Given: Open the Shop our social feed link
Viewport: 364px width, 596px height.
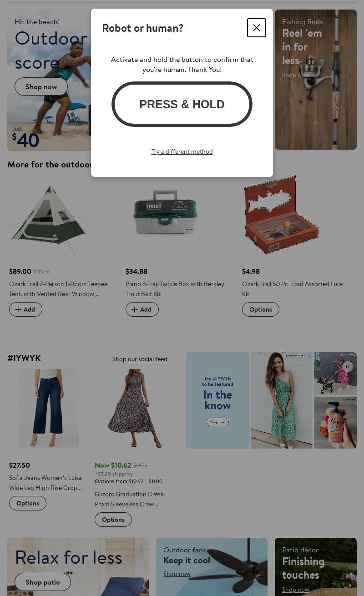Looking at the screenshot, I should [140, 359].
